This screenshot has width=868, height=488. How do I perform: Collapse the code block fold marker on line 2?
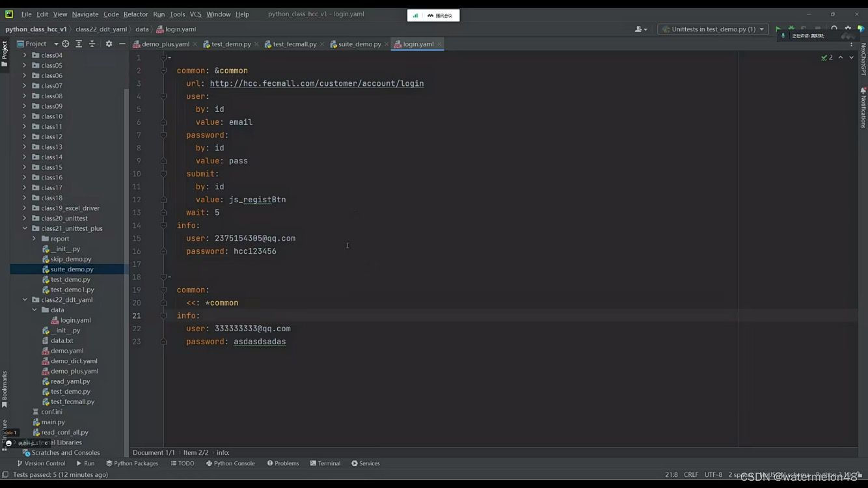(164, 70)
